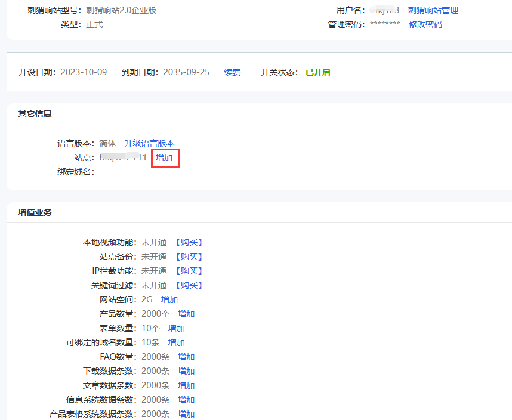Screen dimensions: 512x420
Task: Click 增加 next to 网站空间
Action: pos(169,299)
